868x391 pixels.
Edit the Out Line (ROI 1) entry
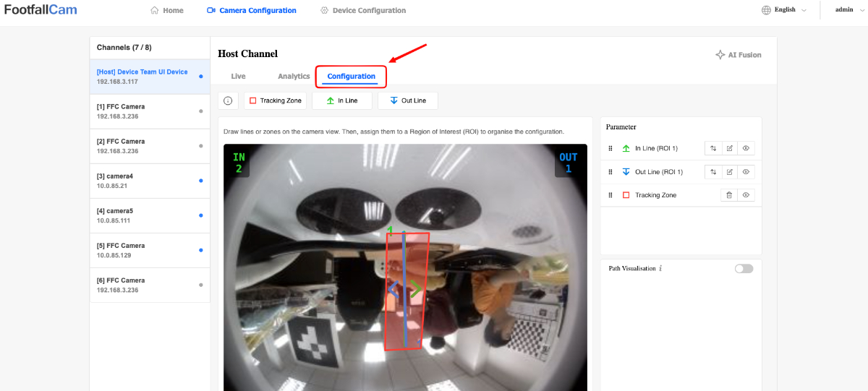(x=730, y=172)
